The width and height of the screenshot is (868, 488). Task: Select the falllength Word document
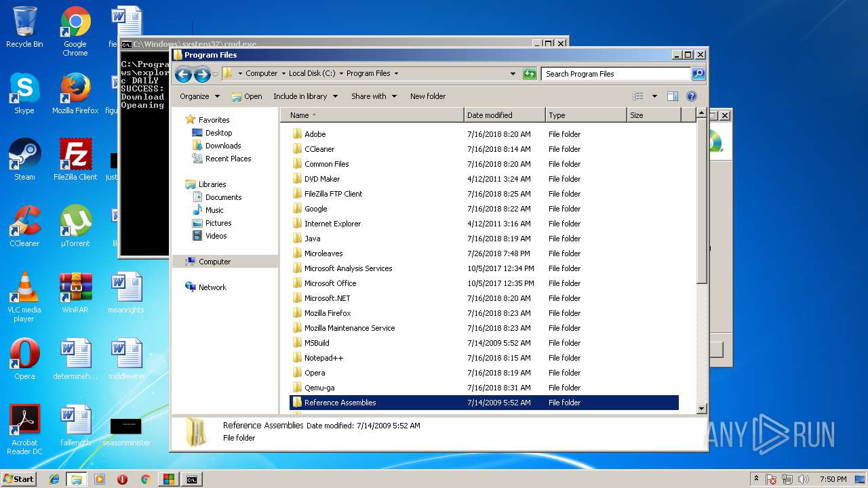coord(75,426)
